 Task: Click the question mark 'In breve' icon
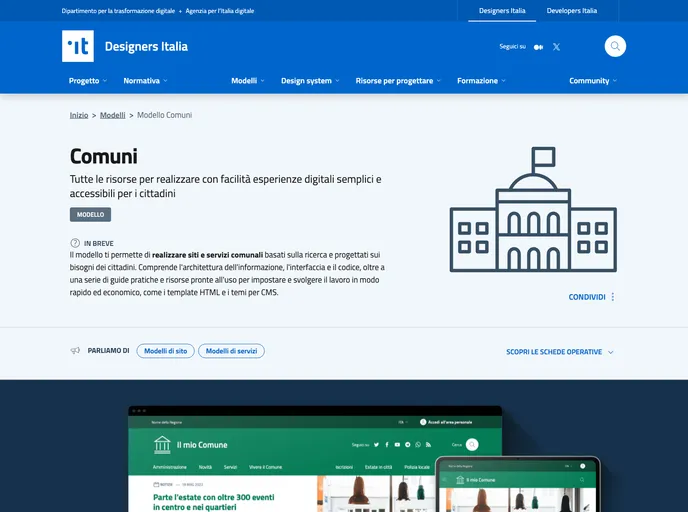[x=75, y=243]
